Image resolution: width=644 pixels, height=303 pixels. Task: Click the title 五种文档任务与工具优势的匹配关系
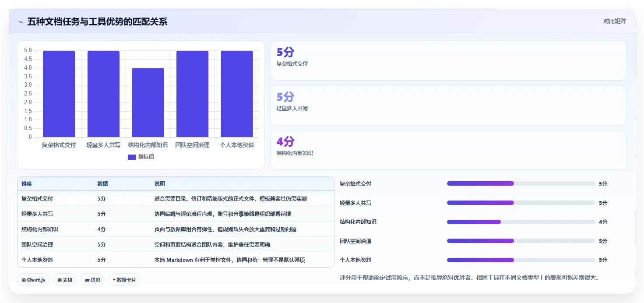click(97, 22)
